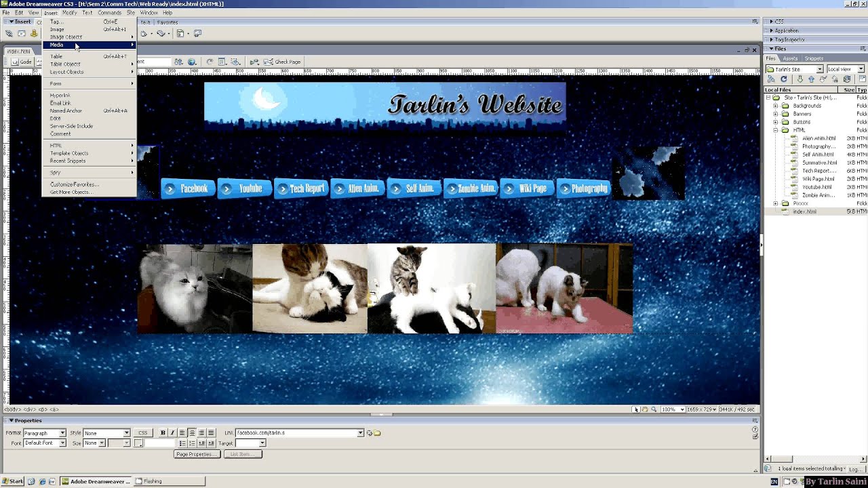Image resolution: width=868 pixels, height=488 pixels.
Task: Select Image Objects submenu entry
Action: [x=89, y=37]
